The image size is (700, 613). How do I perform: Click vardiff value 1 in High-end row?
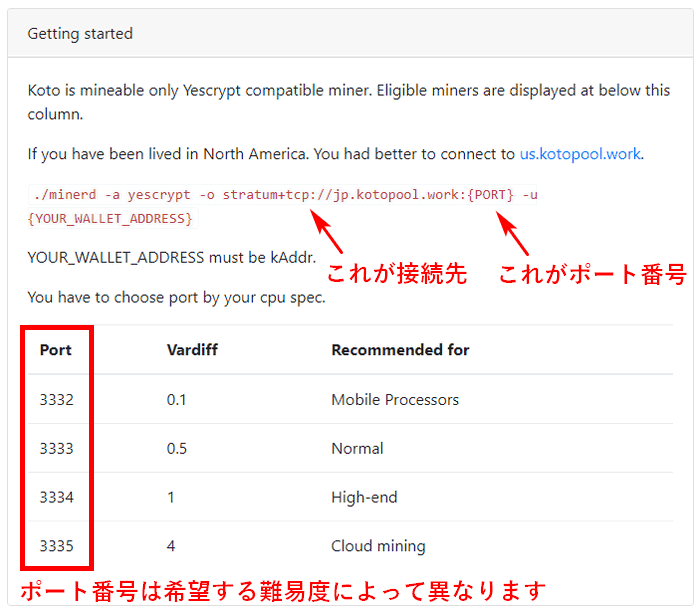pyautogui.click(x=171, y=497)
